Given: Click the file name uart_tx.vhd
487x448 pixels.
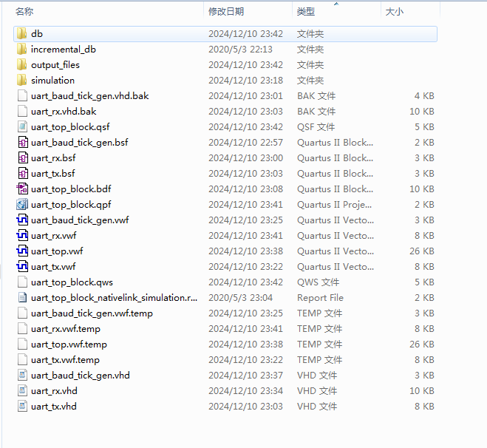Looking at the screenshot, I should coord(54,407).
